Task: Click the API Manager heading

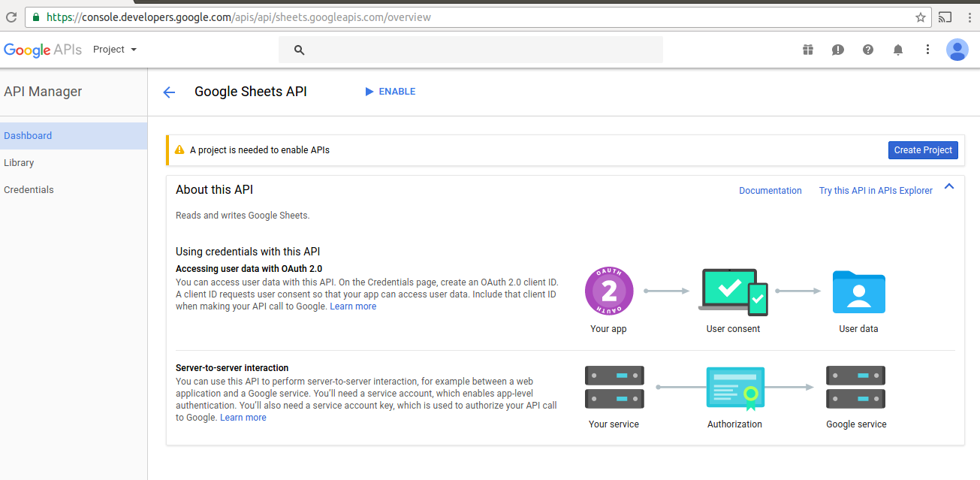Action: point(43,92)
